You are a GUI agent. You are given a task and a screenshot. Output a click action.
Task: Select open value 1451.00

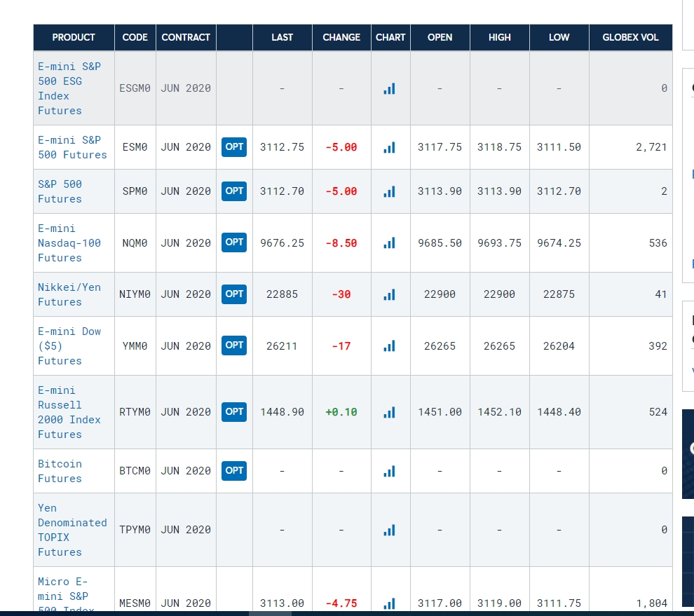point(440,413)
